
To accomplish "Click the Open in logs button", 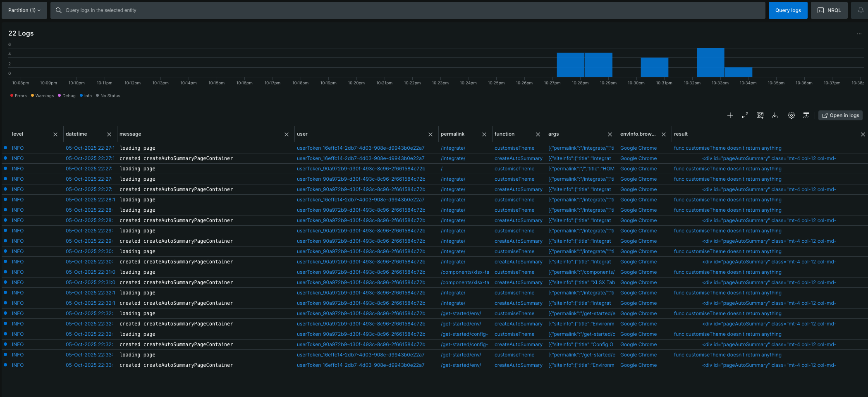I will click(x=840, y=116).
